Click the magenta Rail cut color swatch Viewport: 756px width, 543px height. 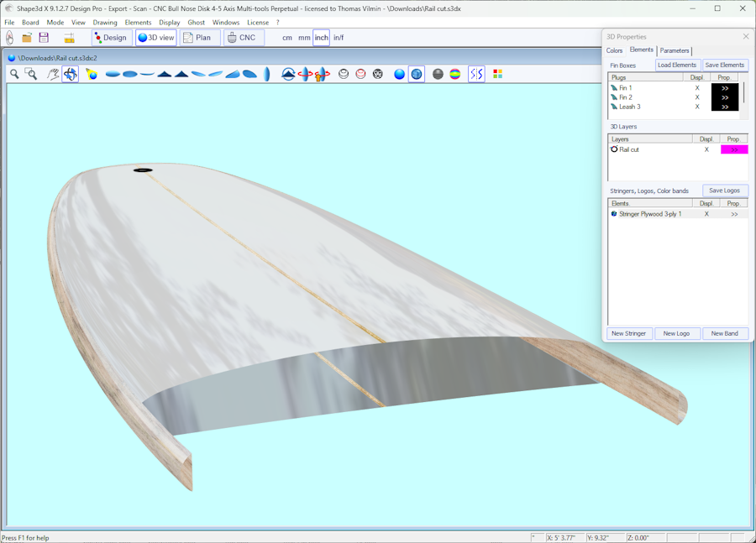[734, 149]
